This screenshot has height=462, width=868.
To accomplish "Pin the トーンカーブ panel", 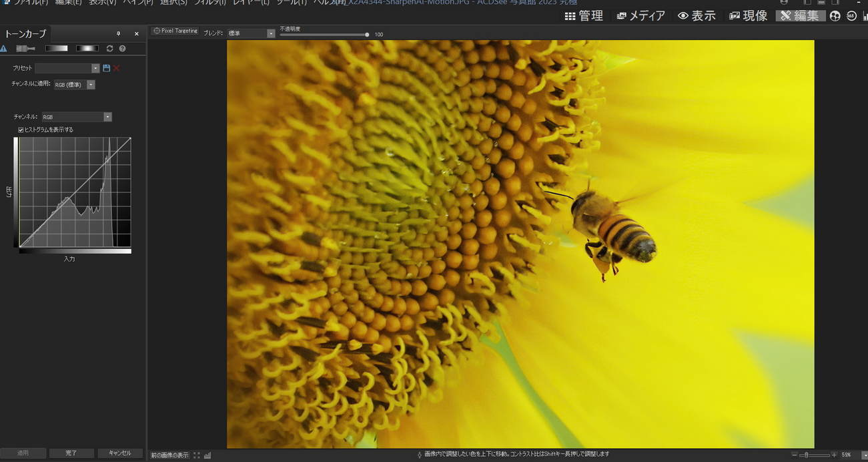I will (x=119, y=33).
